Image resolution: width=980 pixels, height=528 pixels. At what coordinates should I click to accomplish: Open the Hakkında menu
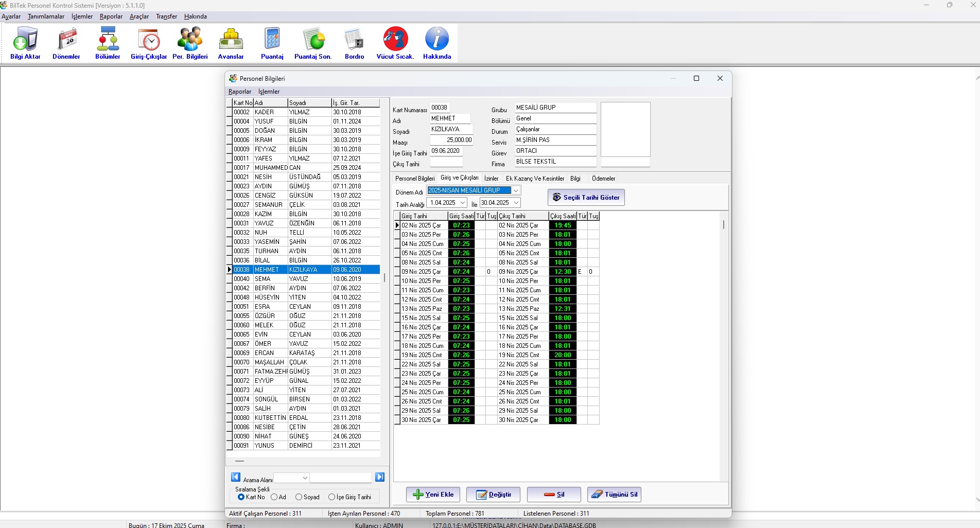point(196,16)
